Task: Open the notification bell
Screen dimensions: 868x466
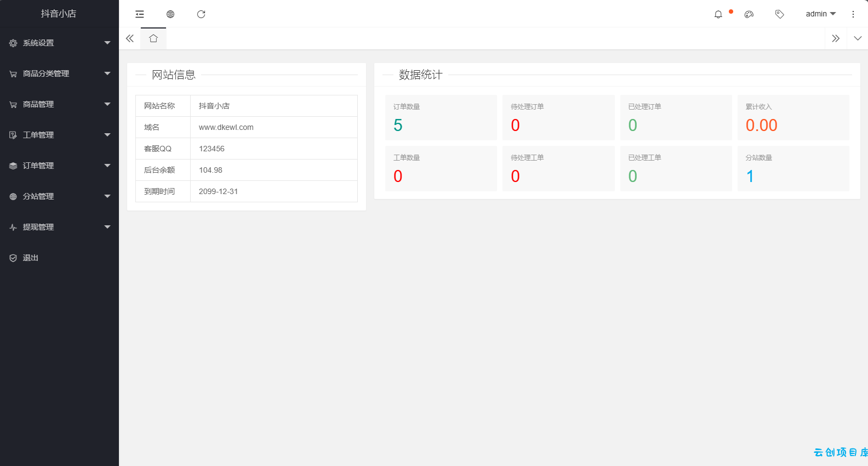Action: 718,14
